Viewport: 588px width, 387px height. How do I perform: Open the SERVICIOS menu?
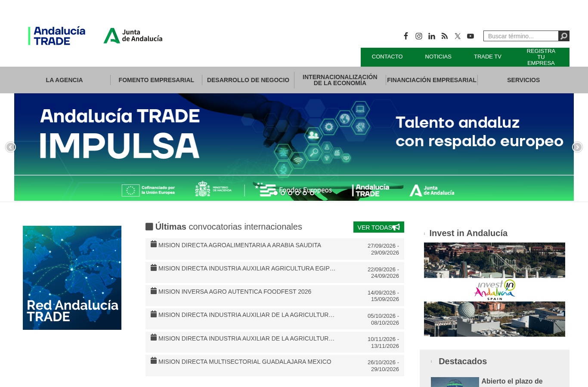tap(523, 80)
